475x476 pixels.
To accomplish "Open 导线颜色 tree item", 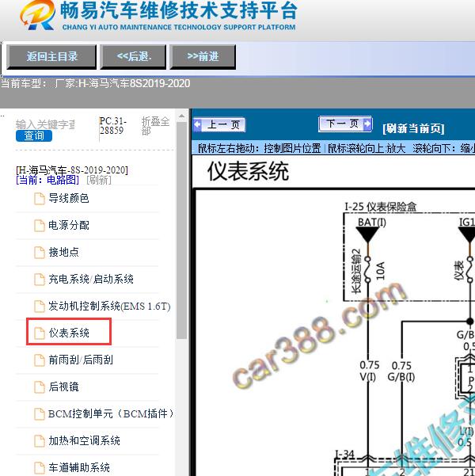I will click(69, 199).
